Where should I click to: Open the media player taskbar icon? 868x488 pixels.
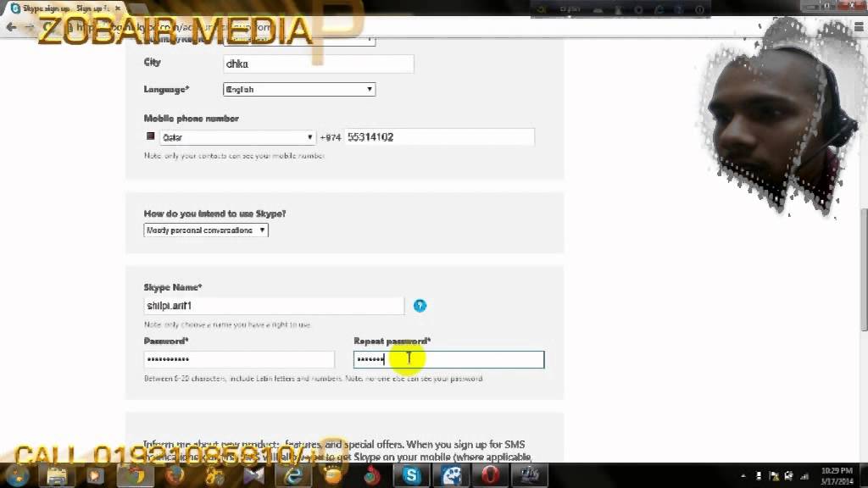click(x=95, y=475)
